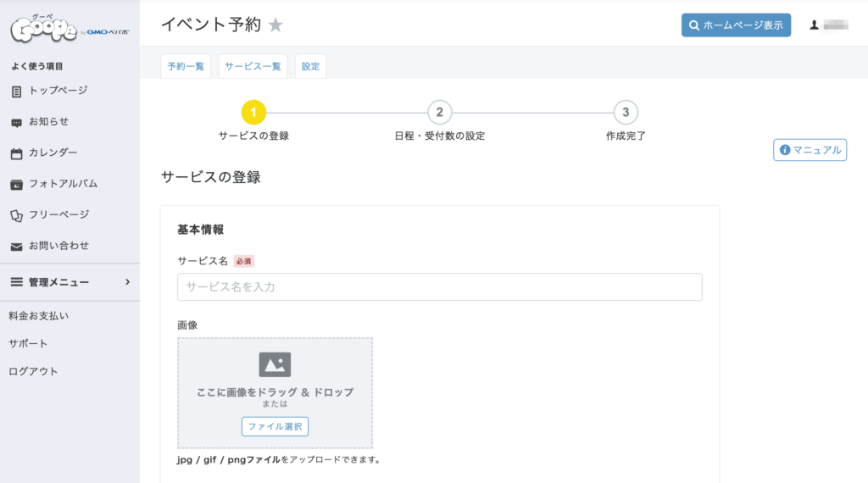This screenshot has width=868, height=483.
Task: Open お知らせ in the sidebar
Action: 48,121
